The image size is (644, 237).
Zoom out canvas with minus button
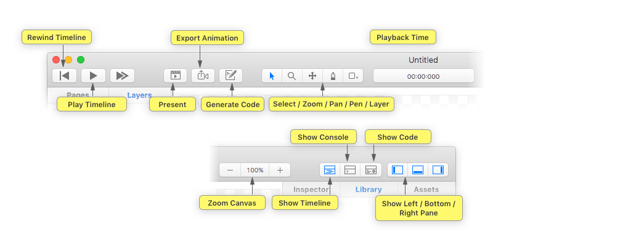pos(230,170)
